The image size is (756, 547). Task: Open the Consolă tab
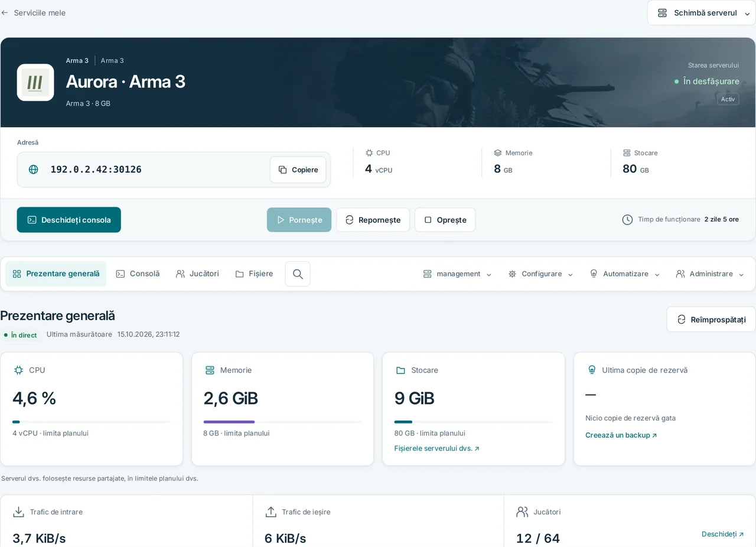[138, 274]
